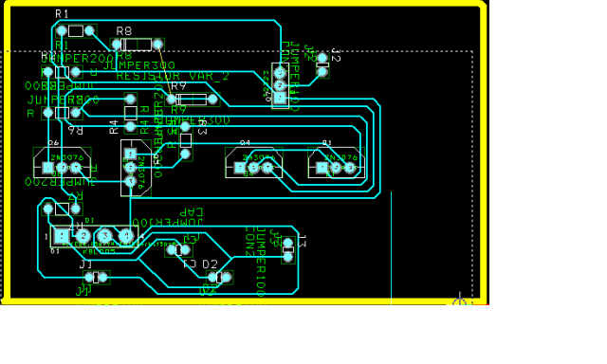
Task: Click the top pad of the 3-pin connector
Action: coord(280,73)
